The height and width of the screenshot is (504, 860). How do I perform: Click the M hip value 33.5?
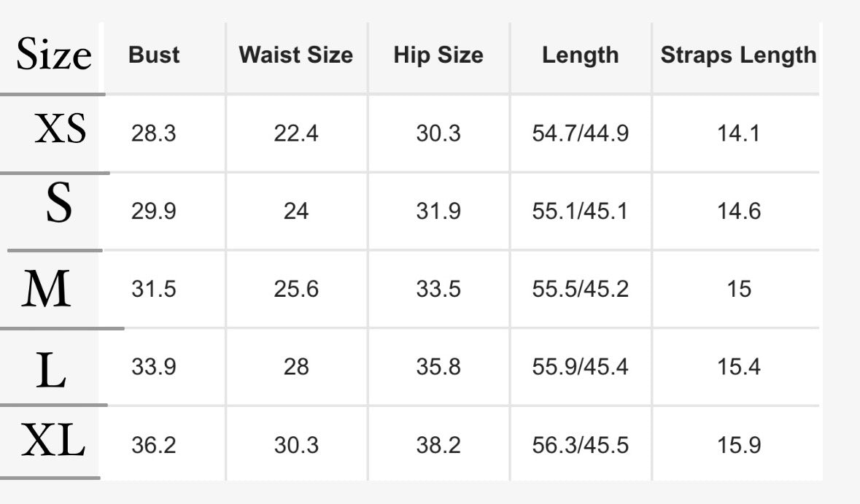point(439,289)
